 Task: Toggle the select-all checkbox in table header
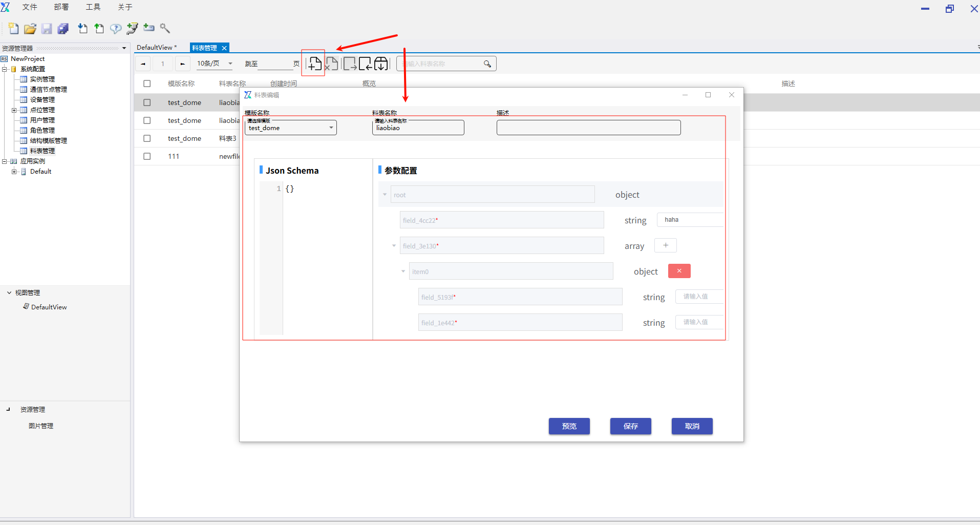[147, 83]
